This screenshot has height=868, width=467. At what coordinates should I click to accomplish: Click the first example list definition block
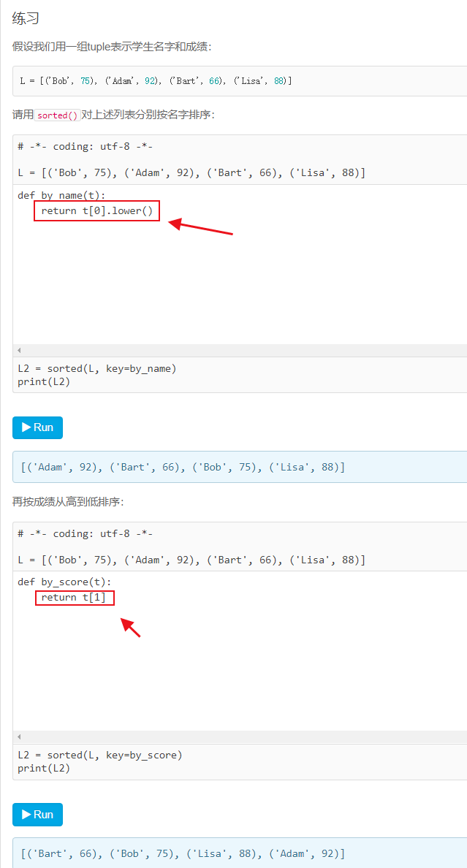(x=240, y=81)
